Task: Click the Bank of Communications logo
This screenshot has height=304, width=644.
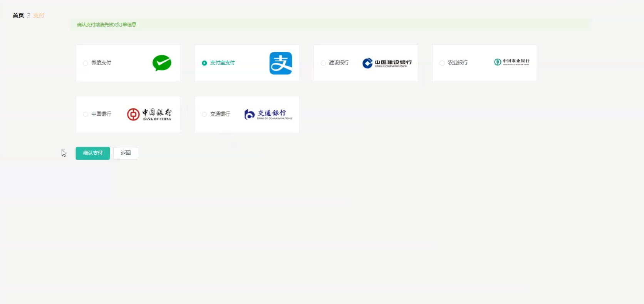Action: tap(268, 114)
